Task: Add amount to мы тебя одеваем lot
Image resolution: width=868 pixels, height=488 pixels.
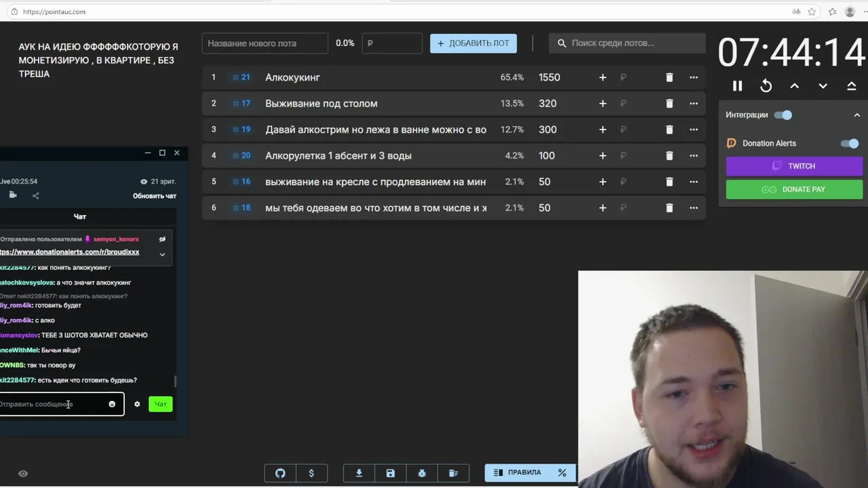Action: click(602, 208)
